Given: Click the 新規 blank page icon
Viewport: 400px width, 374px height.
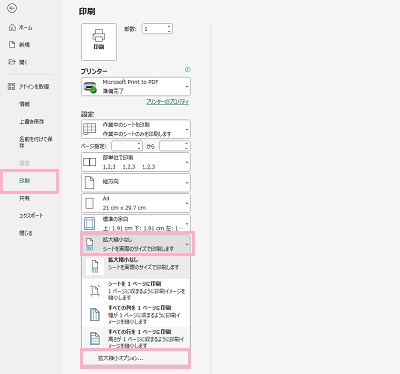Looking at the screenshot, I should coord(12,45).
